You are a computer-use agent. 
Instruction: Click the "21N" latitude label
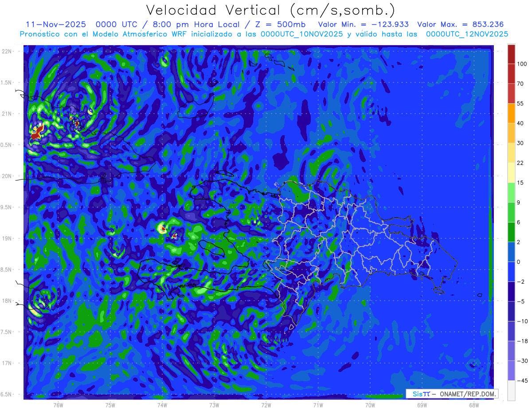click(8, 114)
